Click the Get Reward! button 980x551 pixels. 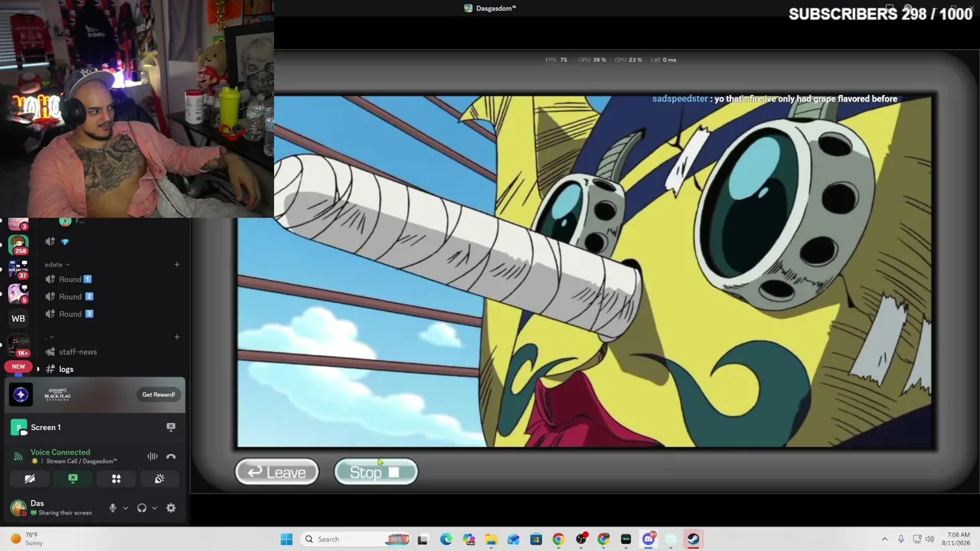158,395
